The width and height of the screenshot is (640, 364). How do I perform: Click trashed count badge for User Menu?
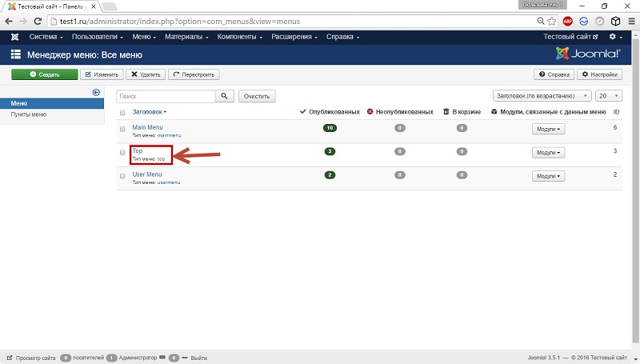[462, 175]
